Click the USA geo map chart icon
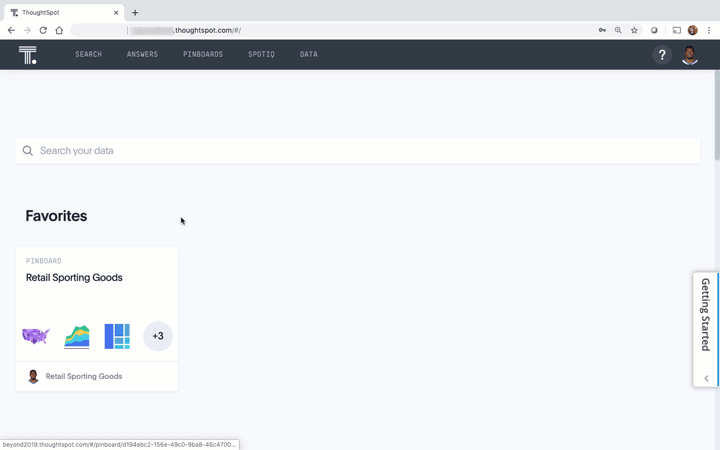720x450 pixels. click(36, 336)
